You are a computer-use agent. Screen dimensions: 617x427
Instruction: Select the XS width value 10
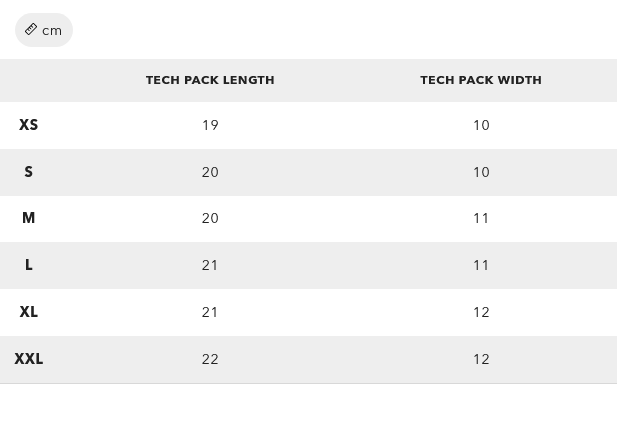[x=481, y=125]
